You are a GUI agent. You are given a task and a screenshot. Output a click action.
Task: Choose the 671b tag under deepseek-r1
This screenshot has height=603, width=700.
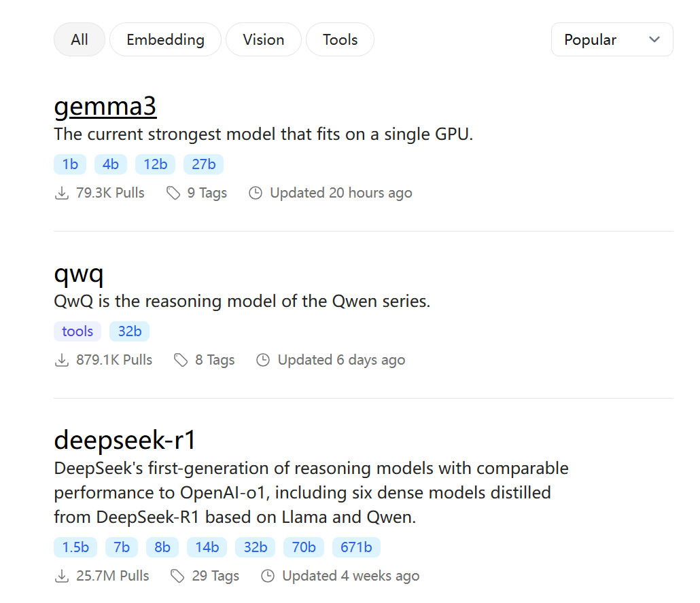[356, 547]
